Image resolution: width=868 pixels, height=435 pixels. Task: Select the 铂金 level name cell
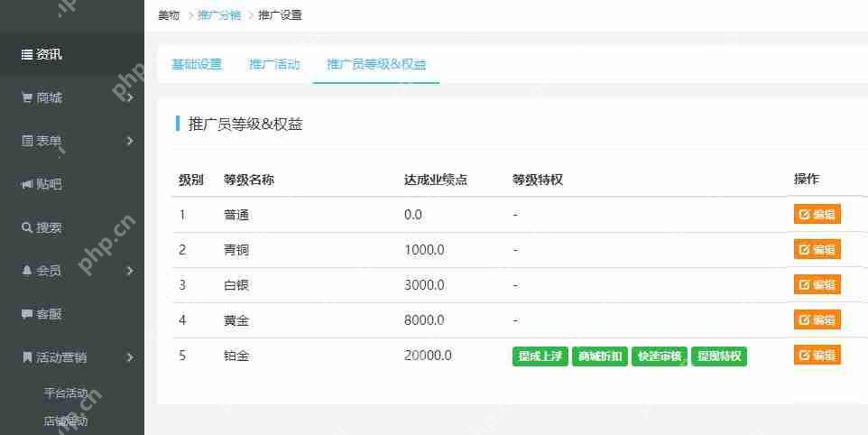pos(236,356)
